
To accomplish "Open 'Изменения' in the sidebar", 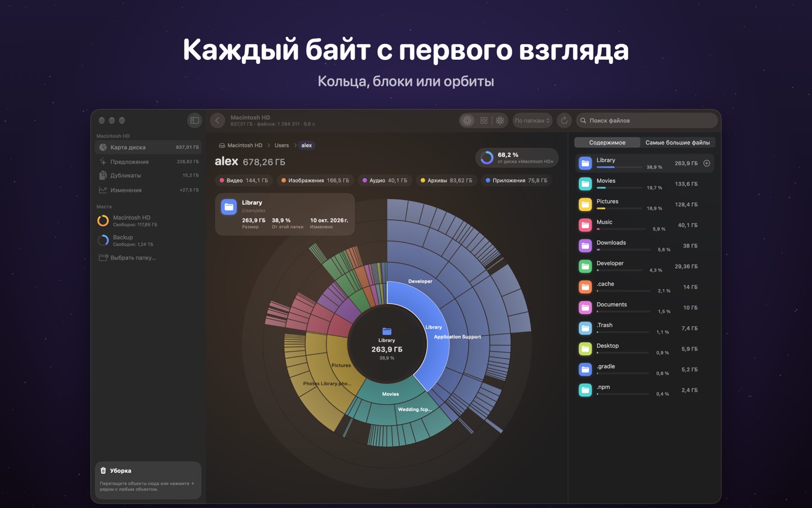I will (148, 190).
